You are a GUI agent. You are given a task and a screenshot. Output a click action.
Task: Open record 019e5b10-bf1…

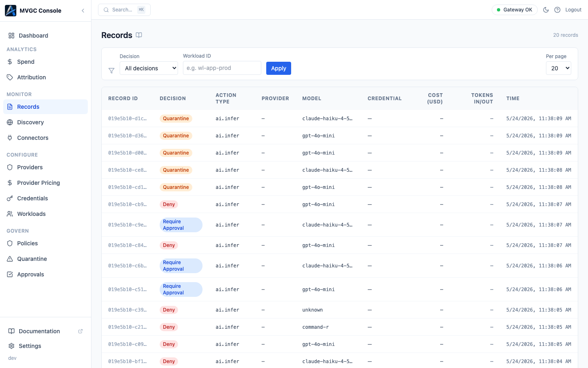click(x=127, y=361)
